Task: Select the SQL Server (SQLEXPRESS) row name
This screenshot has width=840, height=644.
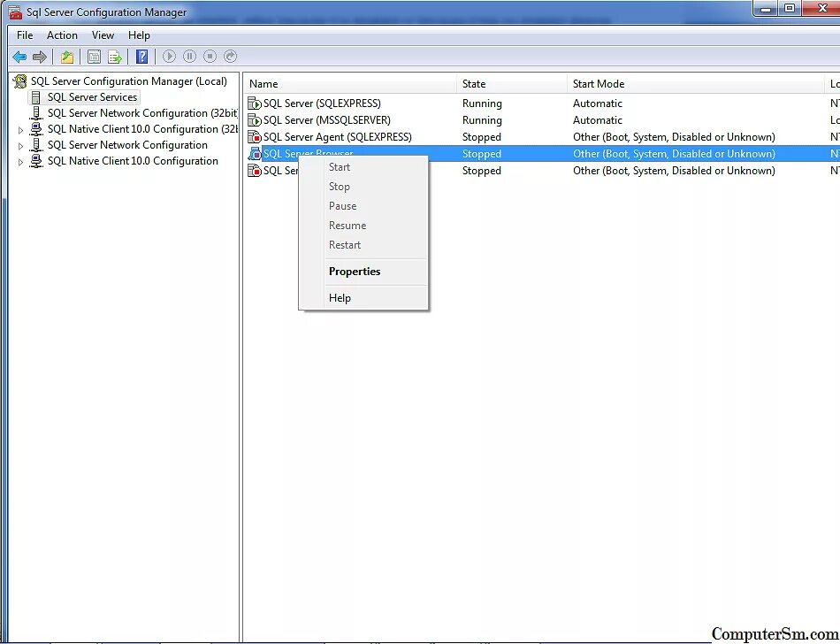Action: [x=322, y=103]
